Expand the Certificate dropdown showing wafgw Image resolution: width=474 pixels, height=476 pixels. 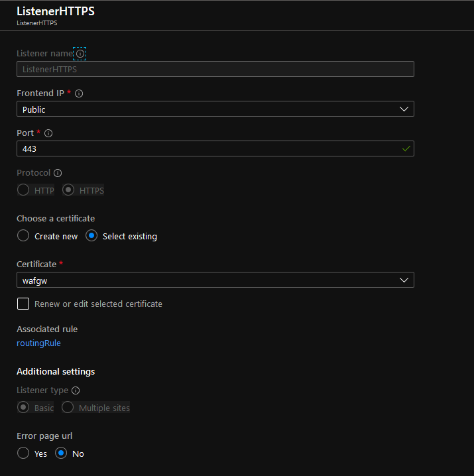click(215, 280)
